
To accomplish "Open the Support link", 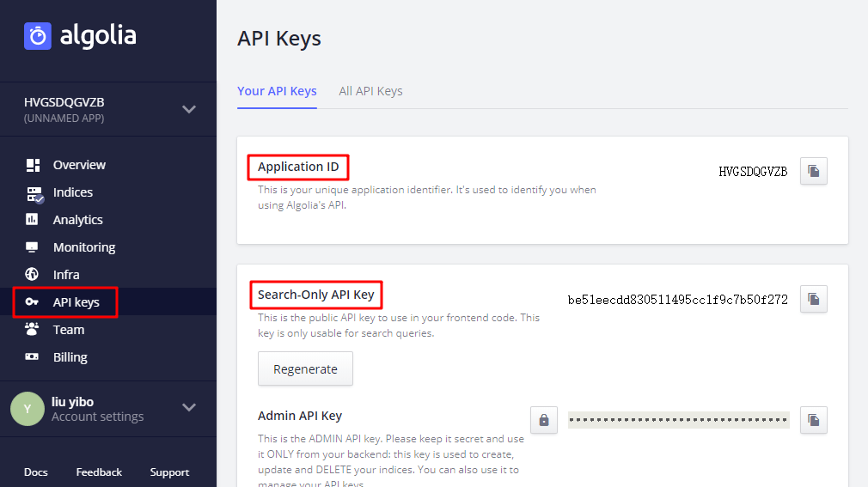I will click(169, 472).
